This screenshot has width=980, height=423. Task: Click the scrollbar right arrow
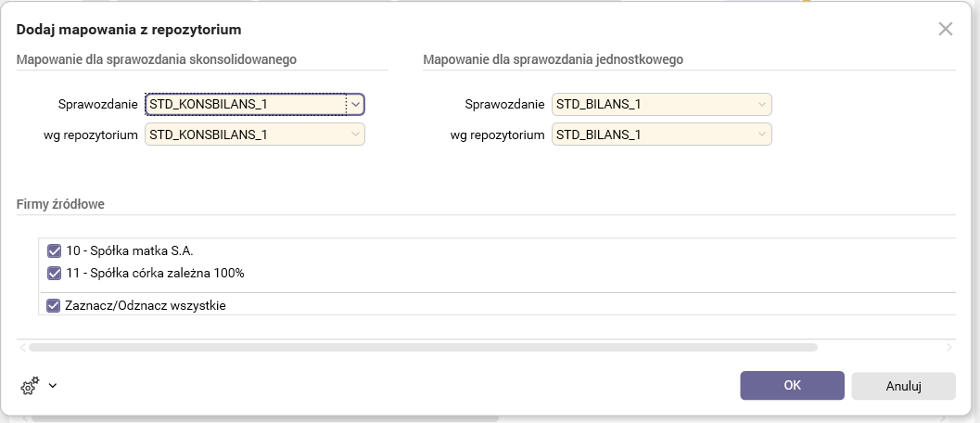(948, 348)
